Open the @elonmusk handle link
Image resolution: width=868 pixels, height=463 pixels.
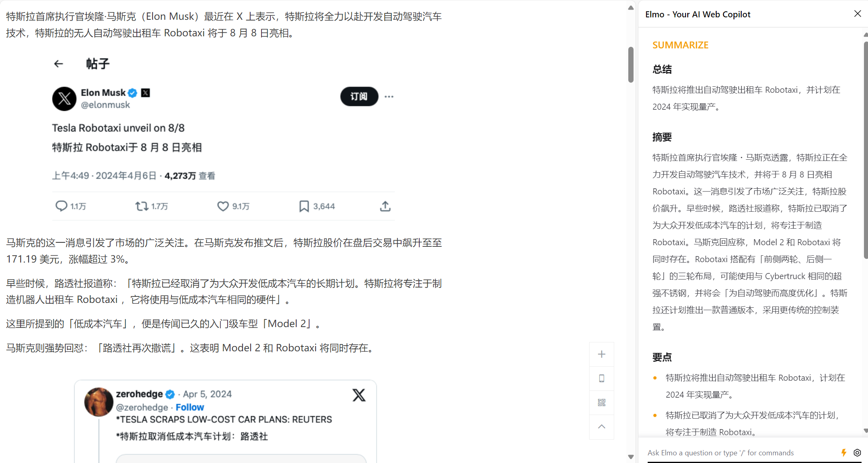105,105
